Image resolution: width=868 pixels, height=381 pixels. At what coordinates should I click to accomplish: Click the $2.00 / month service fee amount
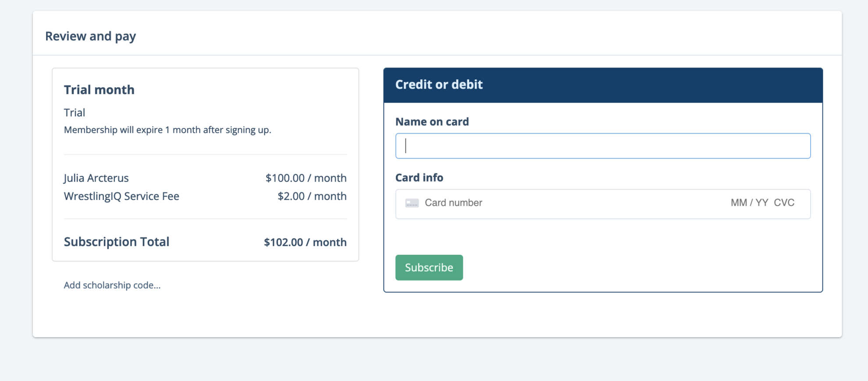[312, 196]
